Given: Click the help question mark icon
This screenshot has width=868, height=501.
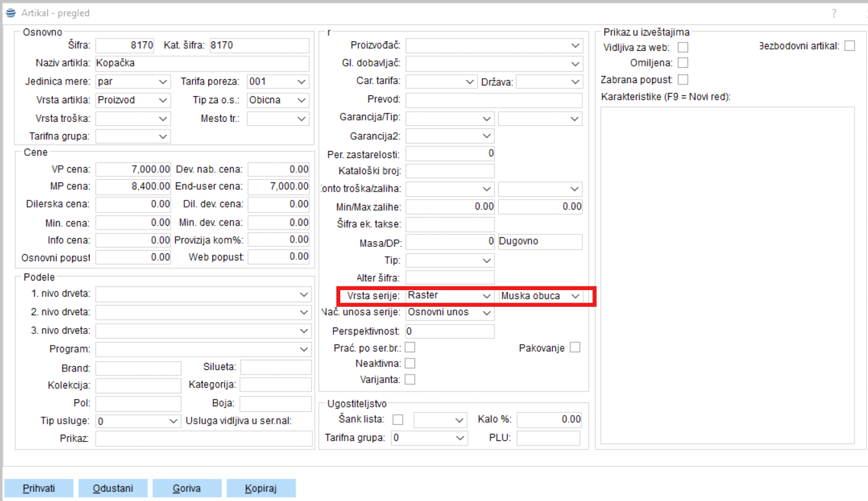Looking at the screenshot, I should pyautogui.click(x=834, y=14).
